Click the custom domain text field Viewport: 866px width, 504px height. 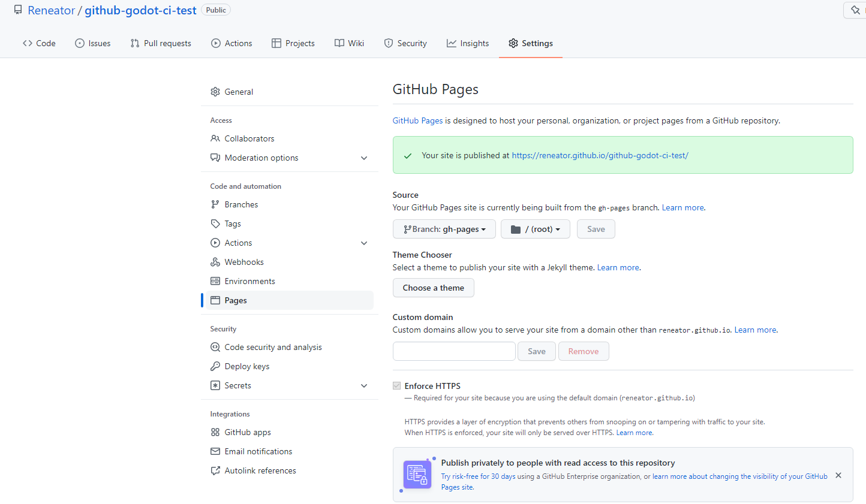[x=454, y=351]
